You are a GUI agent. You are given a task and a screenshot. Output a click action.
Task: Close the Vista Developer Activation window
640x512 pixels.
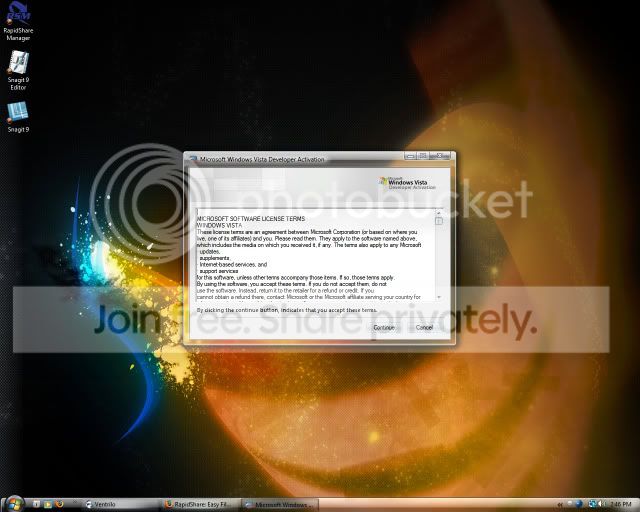[x=440, y=156]
